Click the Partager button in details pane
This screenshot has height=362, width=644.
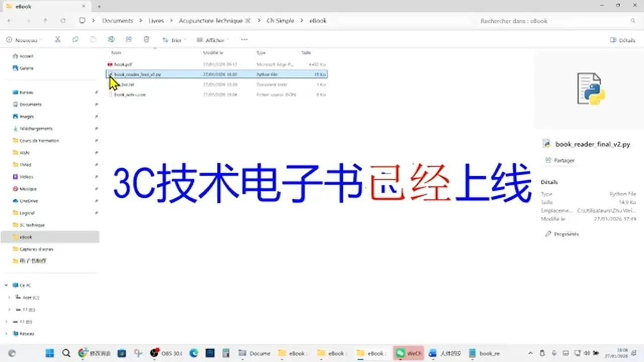pos(559,160)
